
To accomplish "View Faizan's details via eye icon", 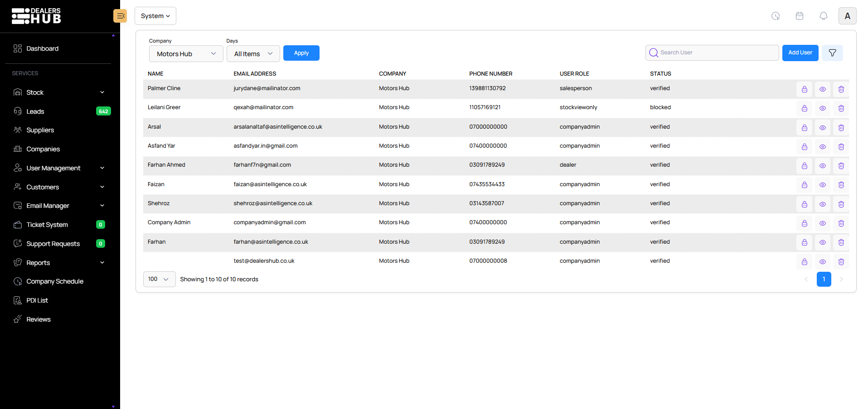I will point(822,185).
